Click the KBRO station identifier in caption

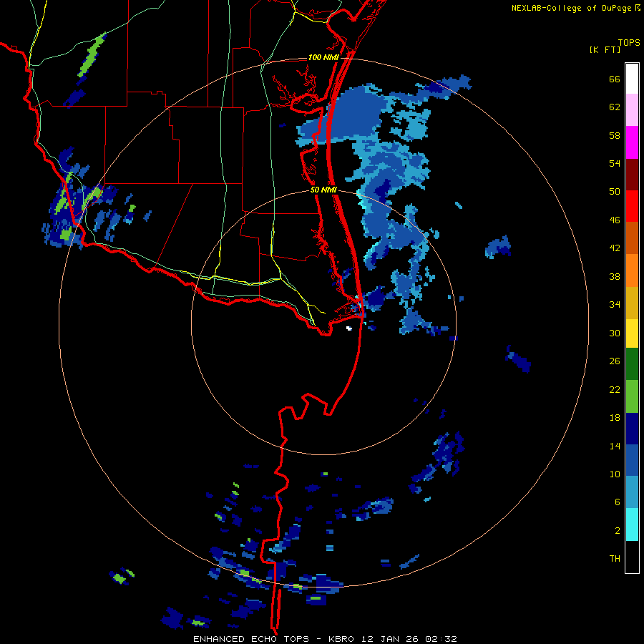343,639
